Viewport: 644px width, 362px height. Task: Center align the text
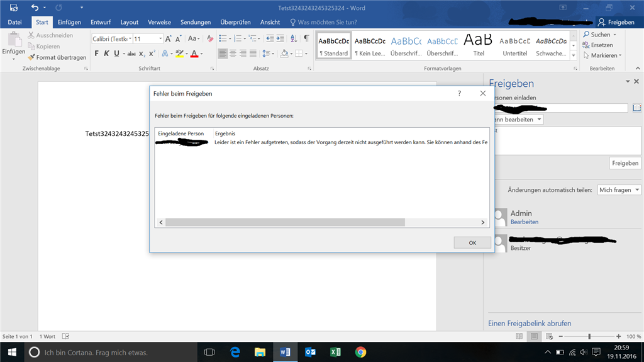click(233, 54)
